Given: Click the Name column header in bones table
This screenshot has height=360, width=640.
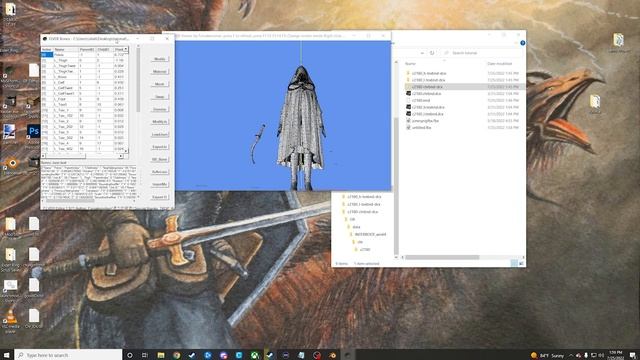Looking at the screenshot, I should tap(66, 49).
